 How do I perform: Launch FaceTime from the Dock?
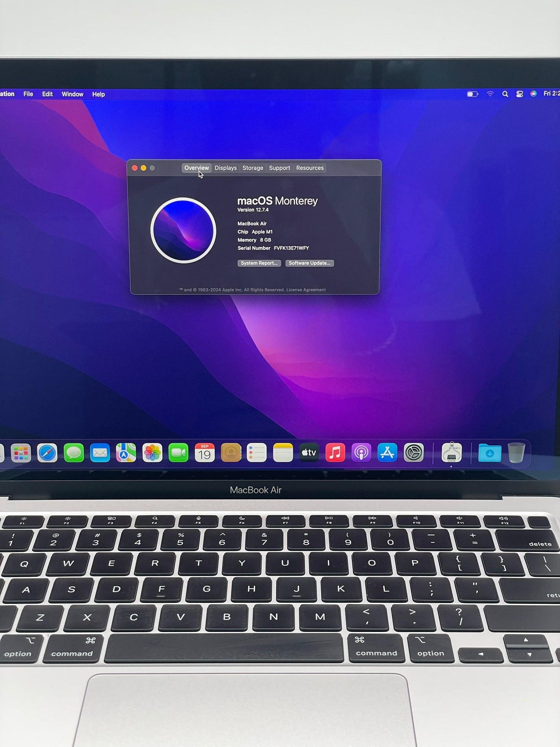point(178,453)
